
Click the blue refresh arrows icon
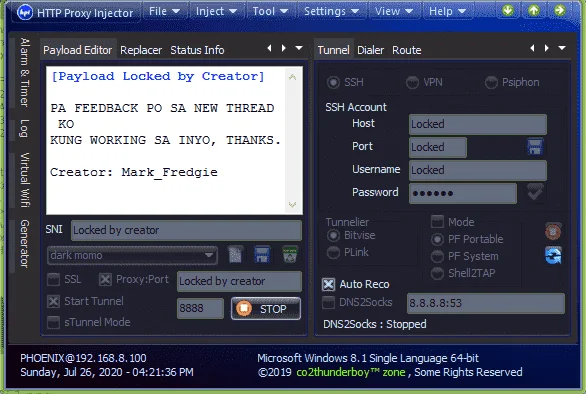(x=553, y=255)
